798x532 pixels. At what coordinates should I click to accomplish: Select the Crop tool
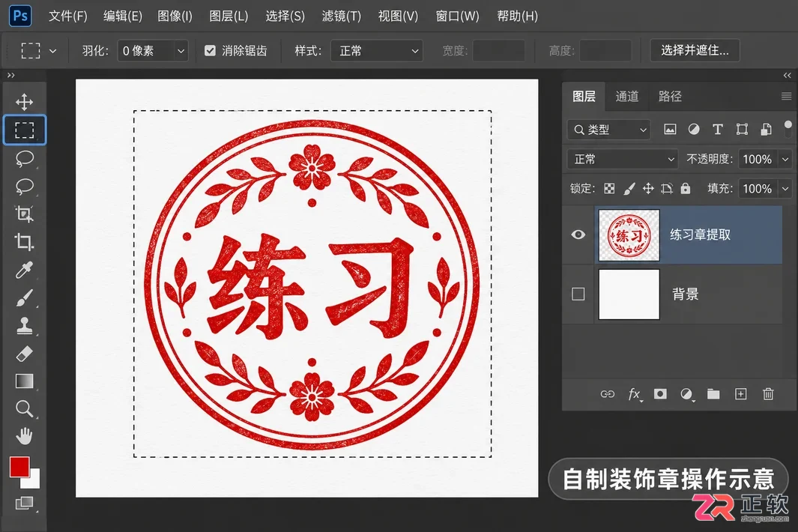pos(25,242)
